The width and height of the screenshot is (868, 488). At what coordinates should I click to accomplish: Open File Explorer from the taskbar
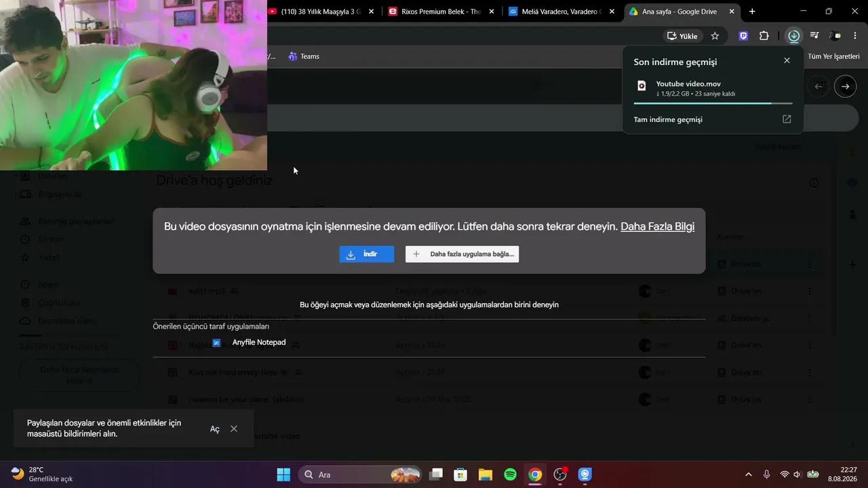pyautogui.click(x=485, y=474)
